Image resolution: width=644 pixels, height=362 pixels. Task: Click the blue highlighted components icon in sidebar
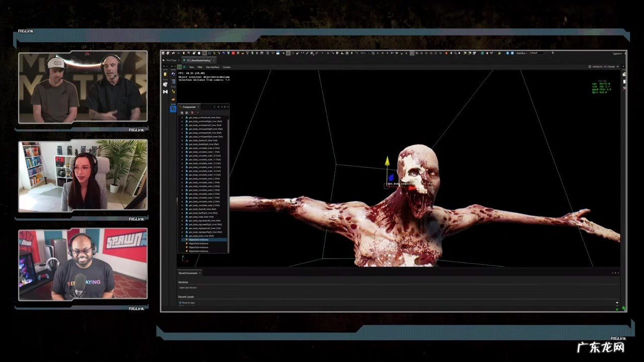pyautogui.click(x=173, y=108)
